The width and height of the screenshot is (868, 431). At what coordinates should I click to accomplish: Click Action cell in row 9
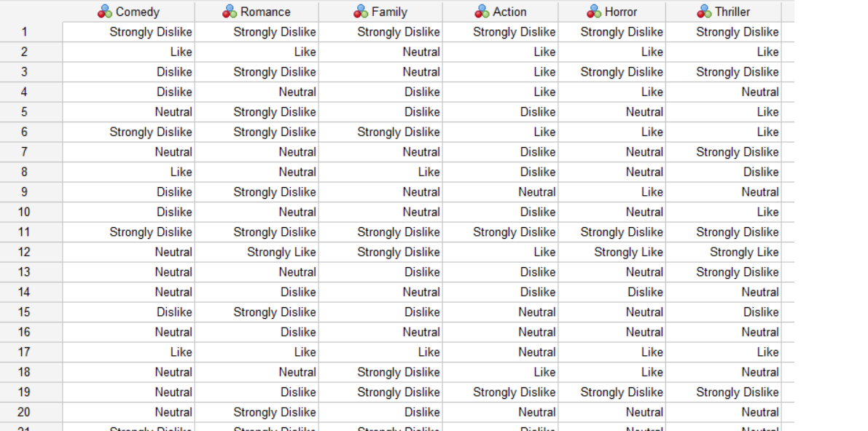coord(501,192)
